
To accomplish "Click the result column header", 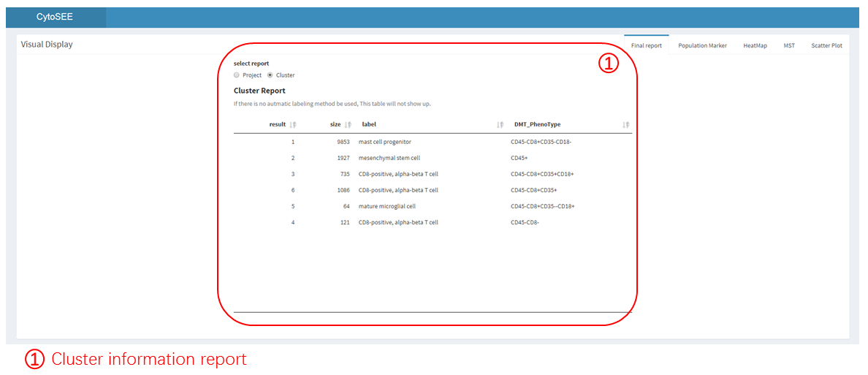I will pyautogui.click(x=277, y=124).
